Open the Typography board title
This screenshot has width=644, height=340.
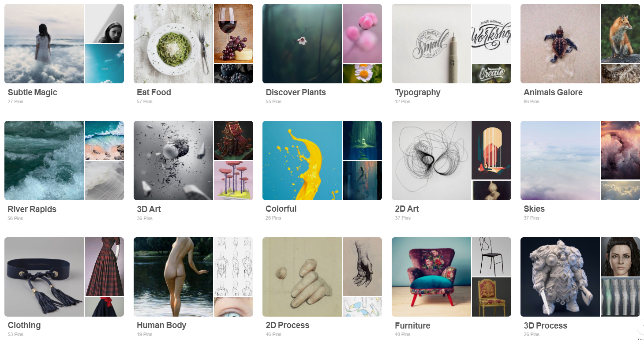coord(417,93)
